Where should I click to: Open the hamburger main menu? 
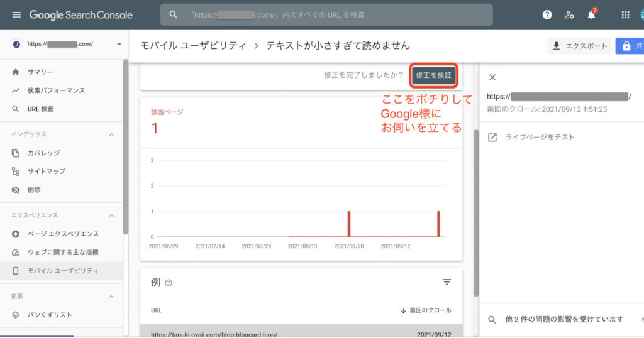click(x=16, y=15)
